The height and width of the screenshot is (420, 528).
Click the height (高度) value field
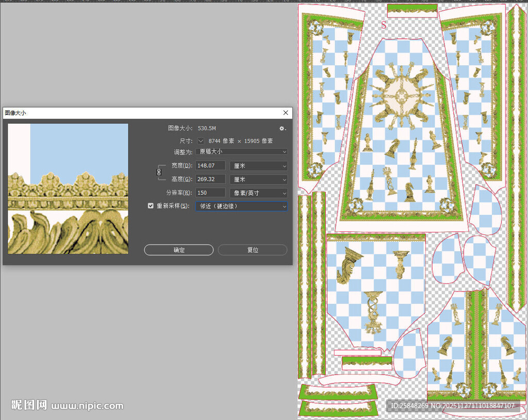click(210, 179)
